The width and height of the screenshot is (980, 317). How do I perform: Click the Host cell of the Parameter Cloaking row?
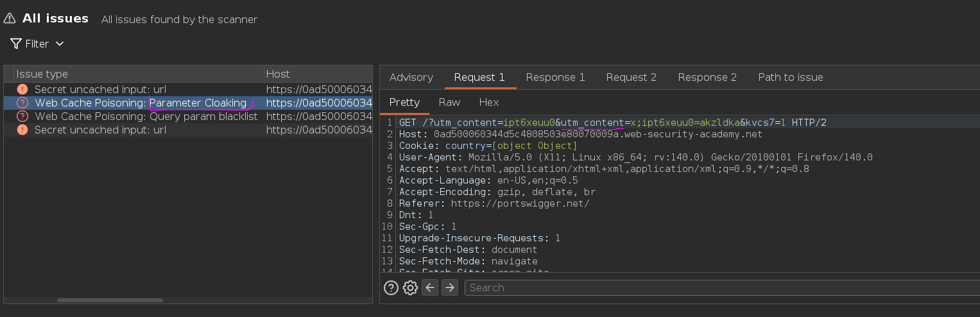point(319,103)
